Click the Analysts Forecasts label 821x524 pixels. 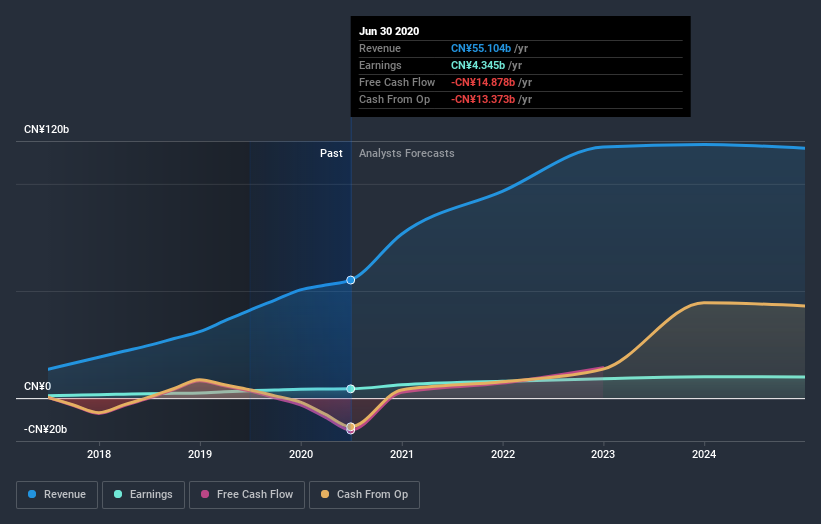[407, 153]
